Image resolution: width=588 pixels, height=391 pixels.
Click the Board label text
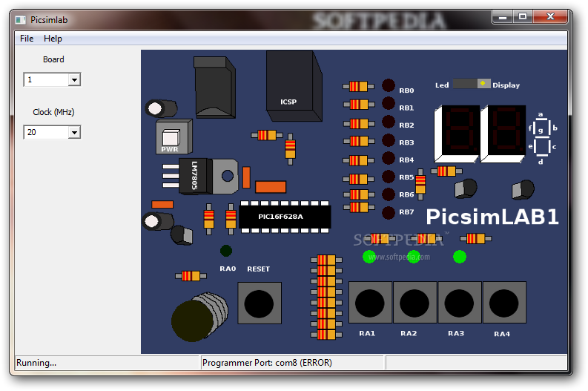pyautogui.click(x=53, y=59)
